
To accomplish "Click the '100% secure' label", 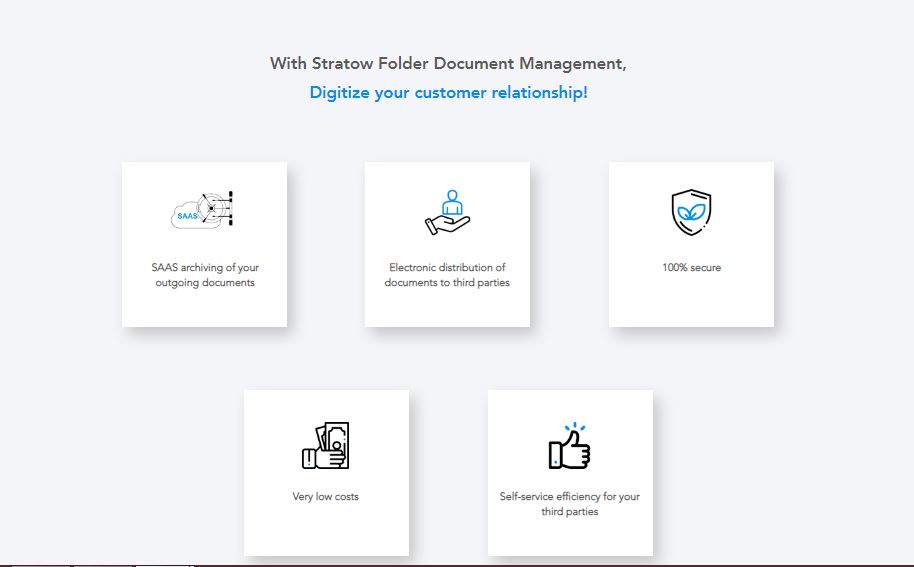I will point(691,267).
